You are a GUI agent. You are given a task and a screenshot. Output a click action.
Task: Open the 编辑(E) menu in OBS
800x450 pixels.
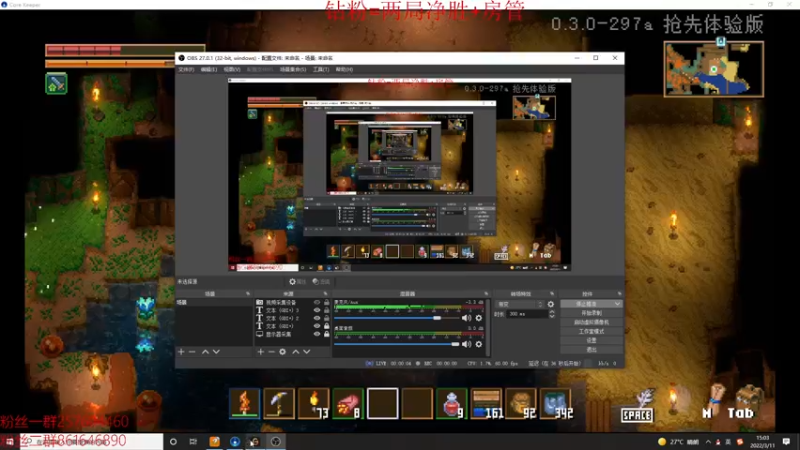click(208, 69)
